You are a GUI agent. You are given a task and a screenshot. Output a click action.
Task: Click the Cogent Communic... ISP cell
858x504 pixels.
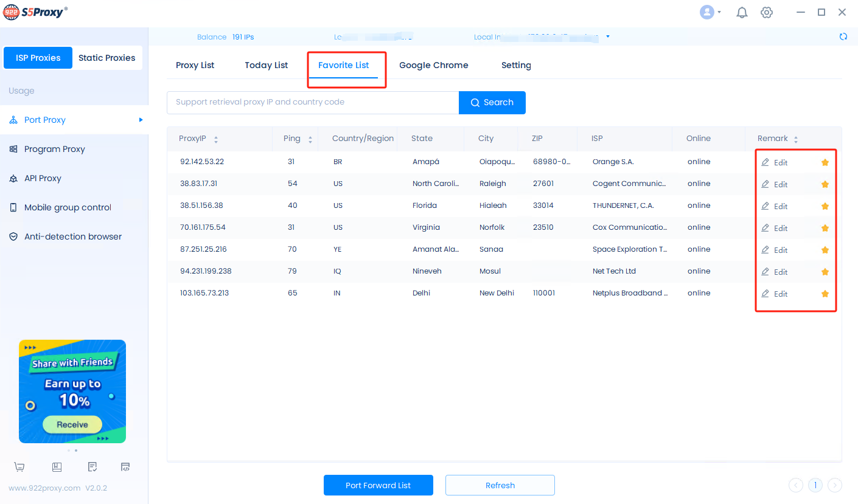click(629, 184)
